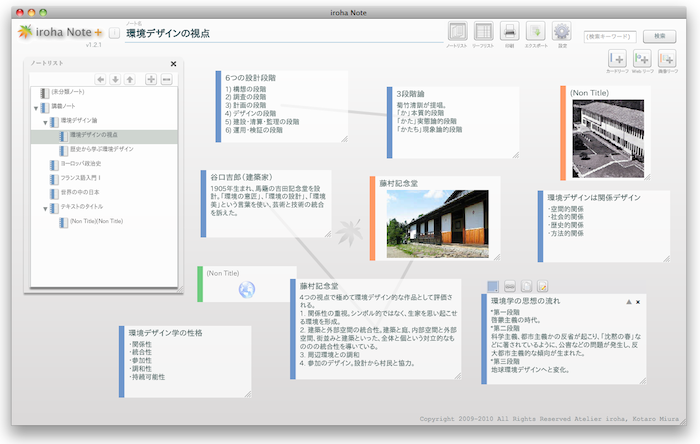Select ヨーロッパ政治史 note

point(104,164)
